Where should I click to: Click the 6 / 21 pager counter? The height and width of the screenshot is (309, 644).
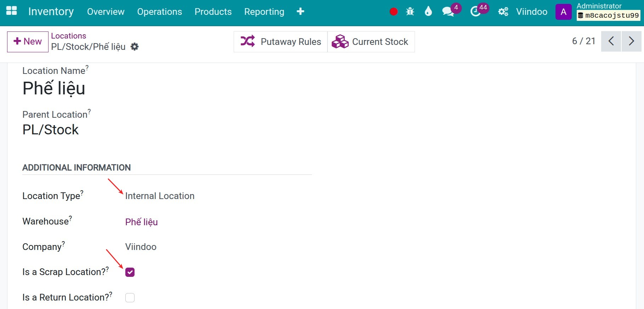(x=583, y=41)
